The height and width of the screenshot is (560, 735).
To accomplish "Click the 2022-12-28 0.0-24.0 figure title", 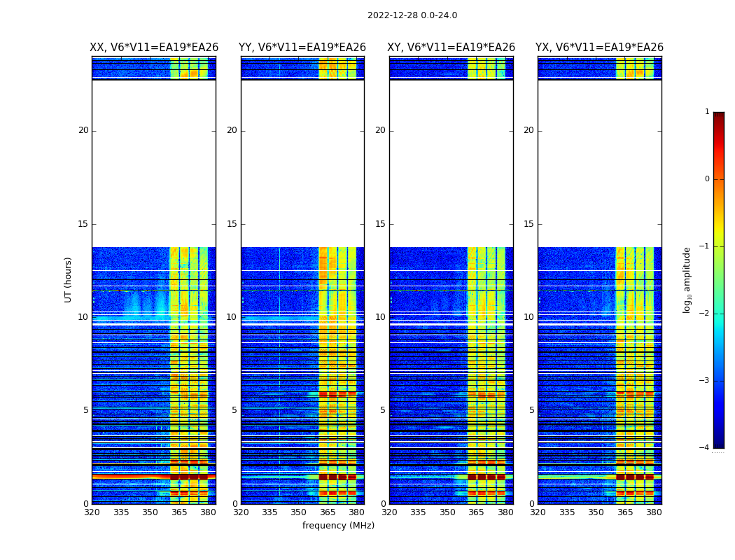I will tap(412, 15).
